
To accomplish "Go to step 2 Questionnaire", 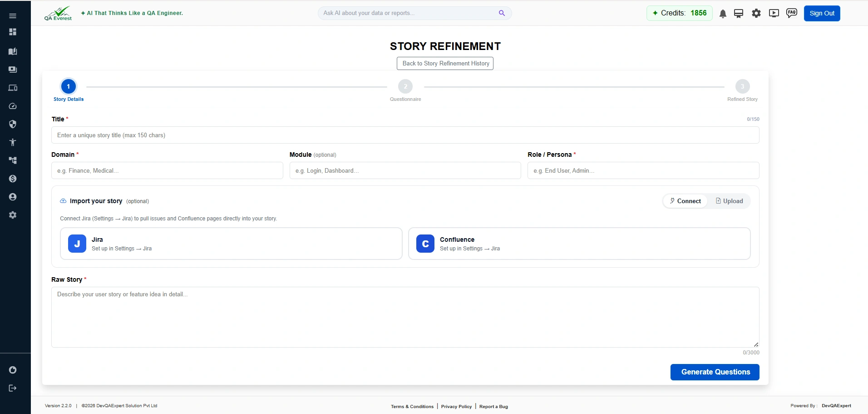I will tap(405, 90).
